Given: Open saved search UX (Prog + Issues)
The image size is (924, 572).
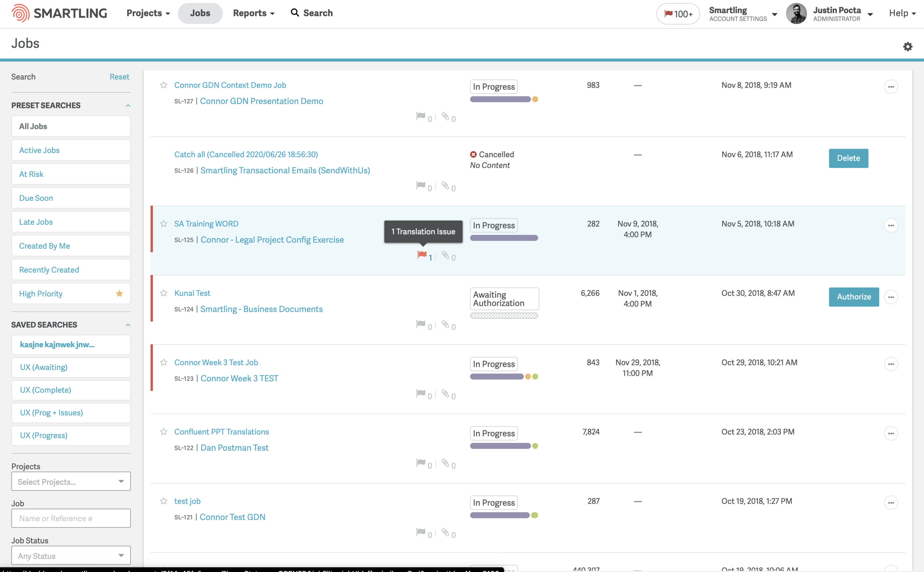Looking at the screenshot, I should [71, 413].
